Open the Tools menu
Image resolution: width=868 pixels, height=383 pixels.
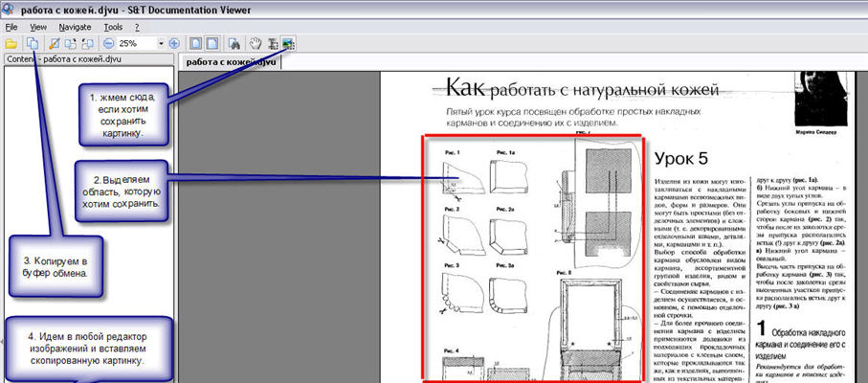pos(113,27)
